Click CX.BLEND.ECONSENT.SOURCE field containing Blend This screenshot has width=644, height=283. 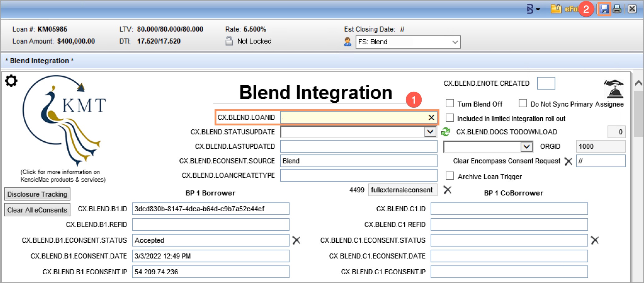point(359,161)
